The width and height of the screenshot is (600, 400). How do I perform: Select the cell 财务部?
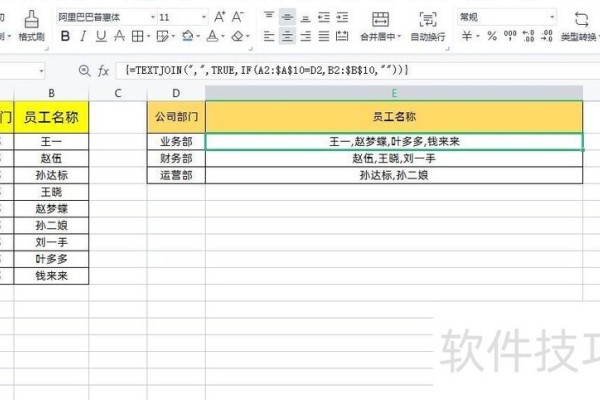coord(176,158)
